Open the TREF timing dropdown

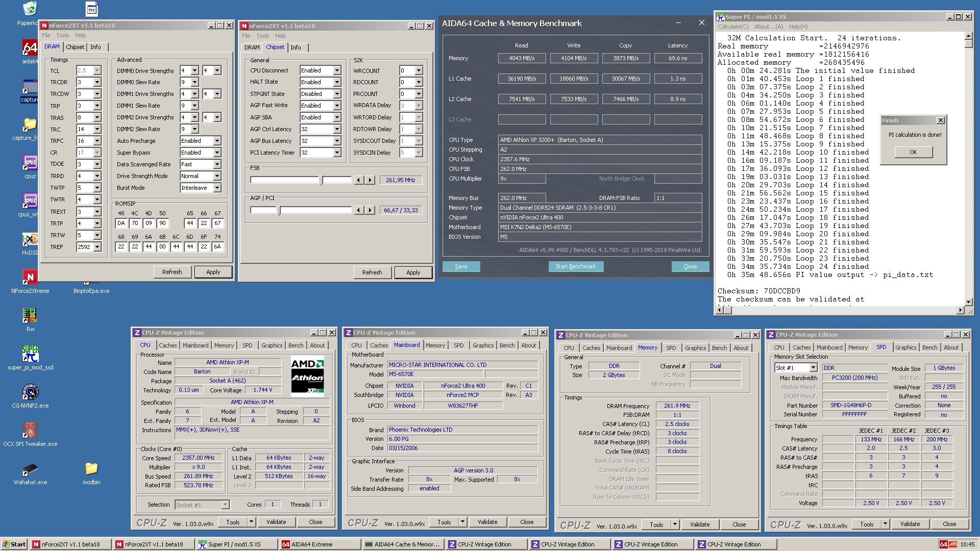[x=97, y=247]
